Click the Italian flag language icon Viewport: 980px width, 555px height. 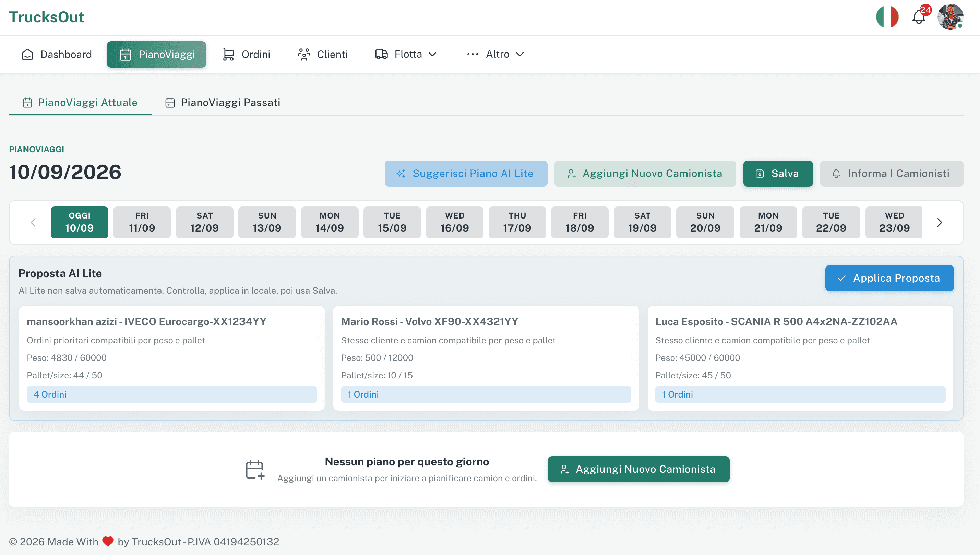pyautogui.click(x=887, y=17)
